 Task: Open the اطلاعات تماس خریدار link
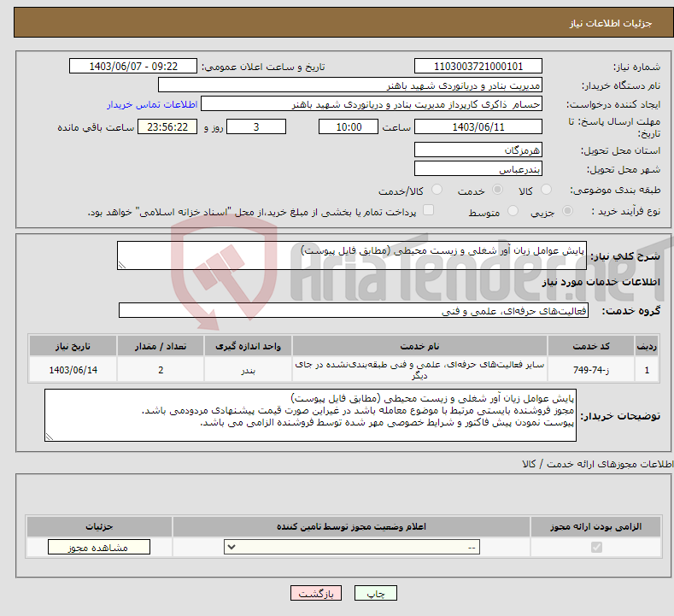pyautogui.click(x=152, y=104)
